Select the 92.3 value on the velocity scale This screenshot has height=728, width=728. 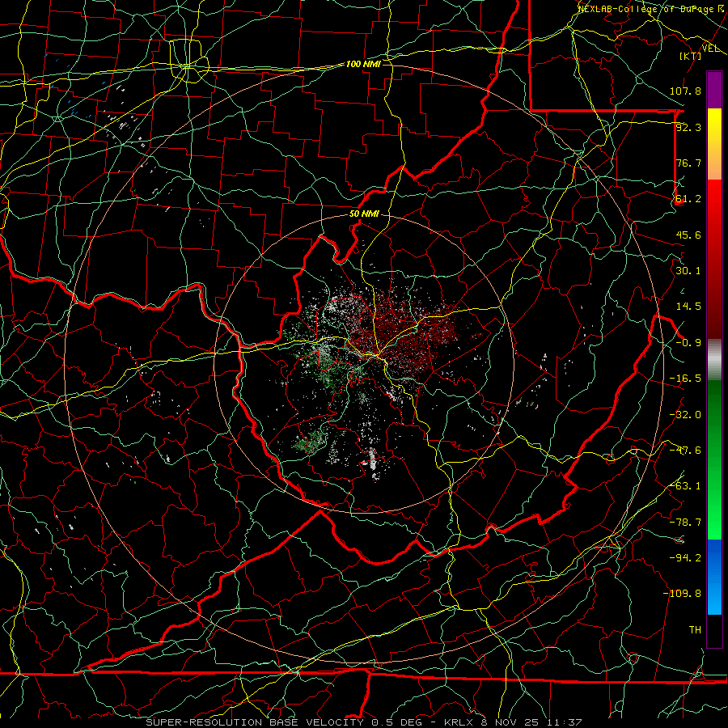[x=688, y=127]
